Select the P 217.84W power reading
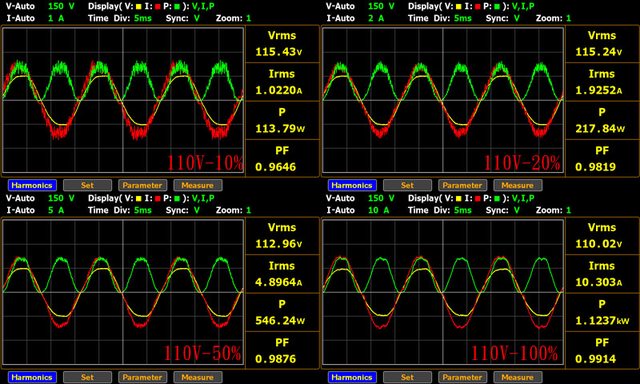The width and height of the screenshot is (640, 384). (x=602, y=121)
